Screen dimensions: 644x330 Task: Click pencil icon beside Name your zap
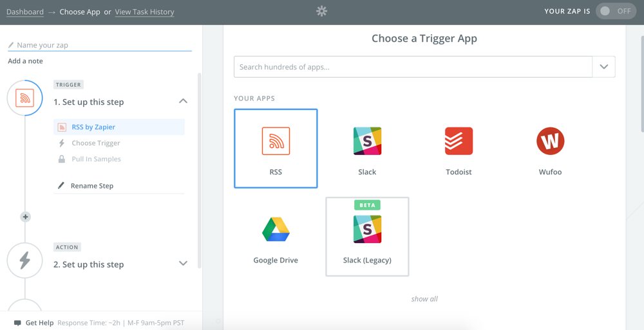pos(11,45)
